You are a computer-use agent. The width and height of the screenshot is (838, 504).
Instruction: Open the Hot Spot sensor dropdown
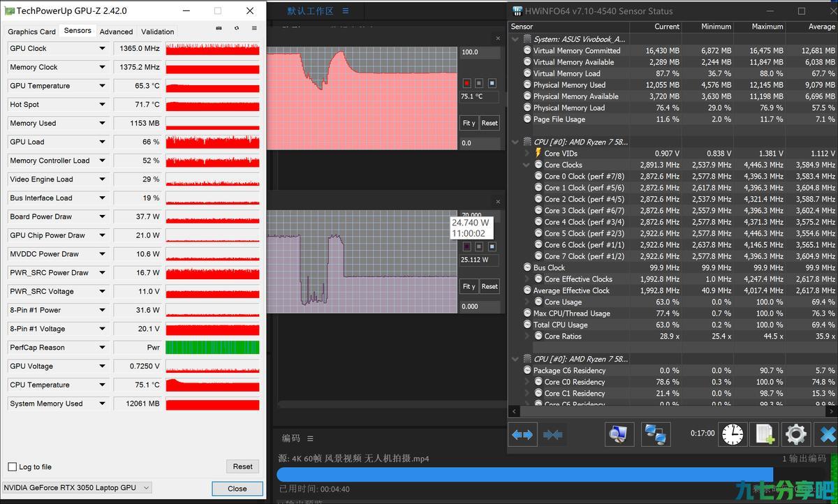click(103, 105)
